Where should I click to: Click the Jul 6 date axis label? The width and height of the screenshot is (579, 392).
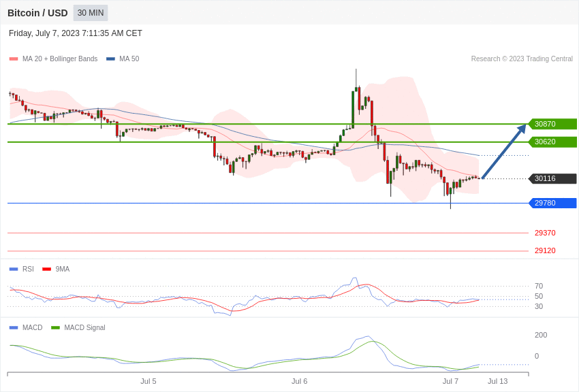pos(299,381)
